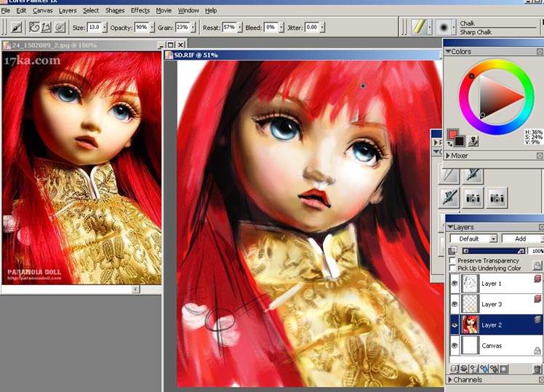Open the Add composite depth dropdown
Screen dimensions: 544x392
click(522, 239)
